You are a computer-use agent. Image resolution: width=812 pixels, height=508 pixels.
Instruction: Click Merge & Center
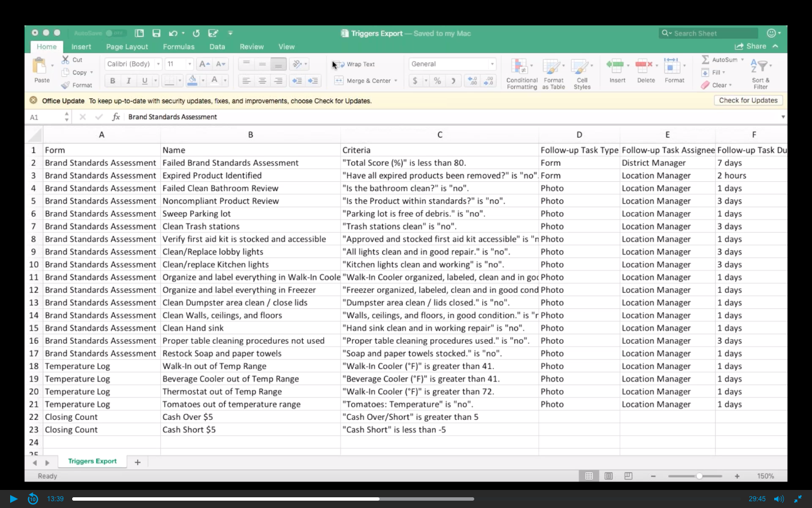pos(365,81)
